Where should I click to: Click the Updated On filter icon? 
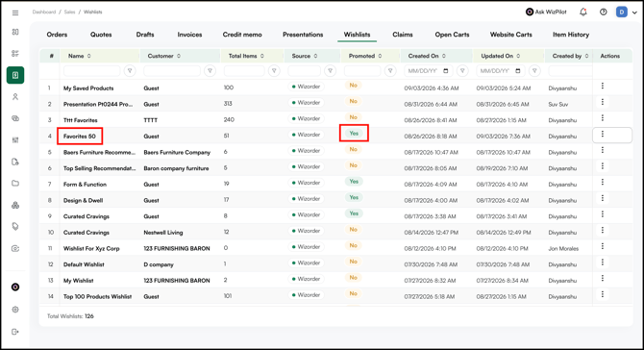(x=534, y=70)
